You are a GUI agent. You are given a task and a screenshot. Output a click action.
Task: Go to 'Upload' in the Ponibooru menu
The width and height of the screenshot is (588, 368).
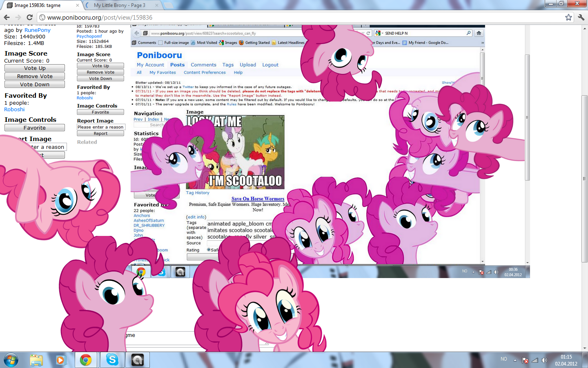pos(248,65)
